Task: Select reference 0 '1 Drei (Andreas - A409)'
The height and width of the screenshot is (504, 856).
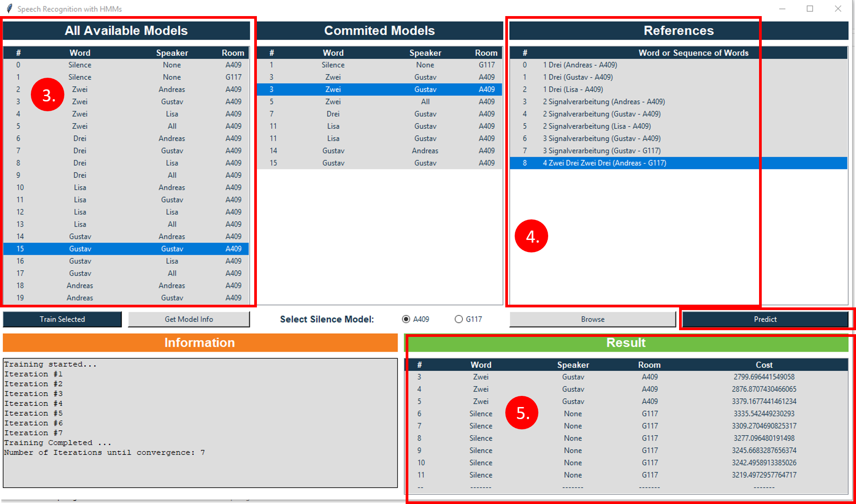Action: (678, 65)
